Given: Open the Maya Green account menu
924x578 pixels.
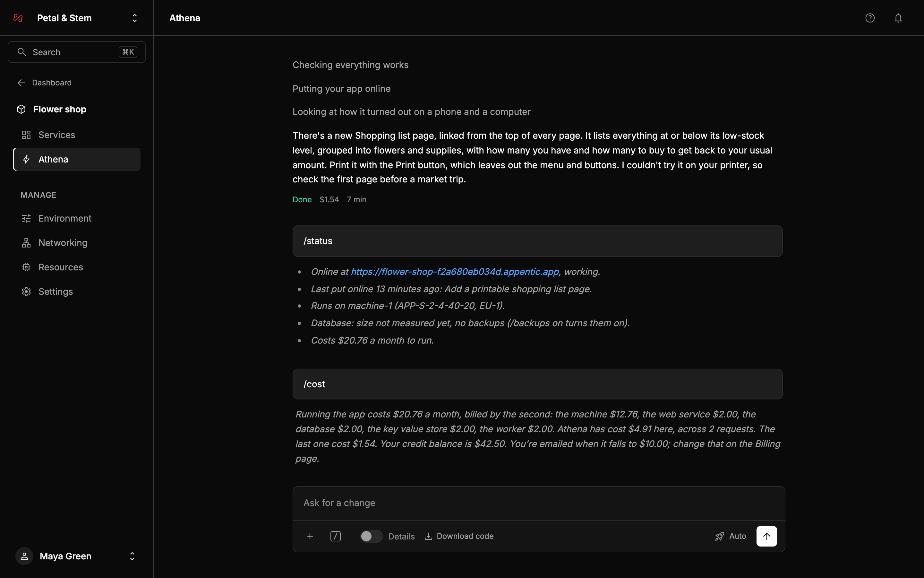Looking at the screenshot, I should (x=76, y=556).
